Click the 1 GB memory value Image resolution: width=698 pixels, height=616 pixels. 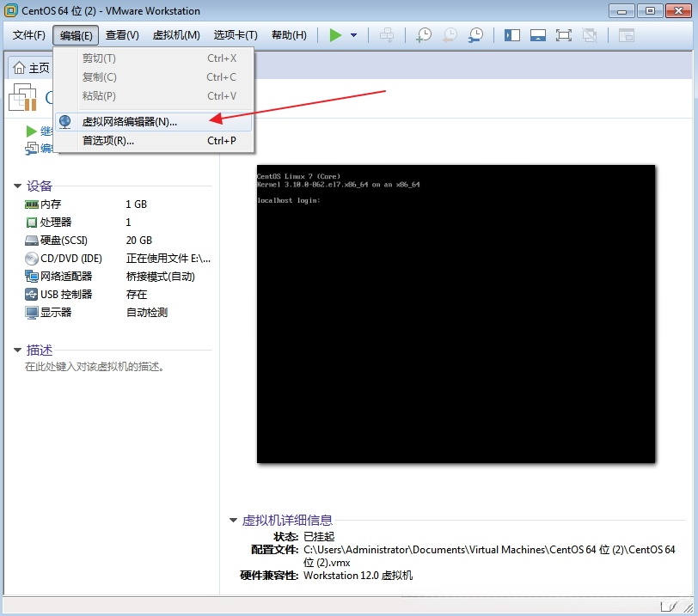[x=136, y=204]
